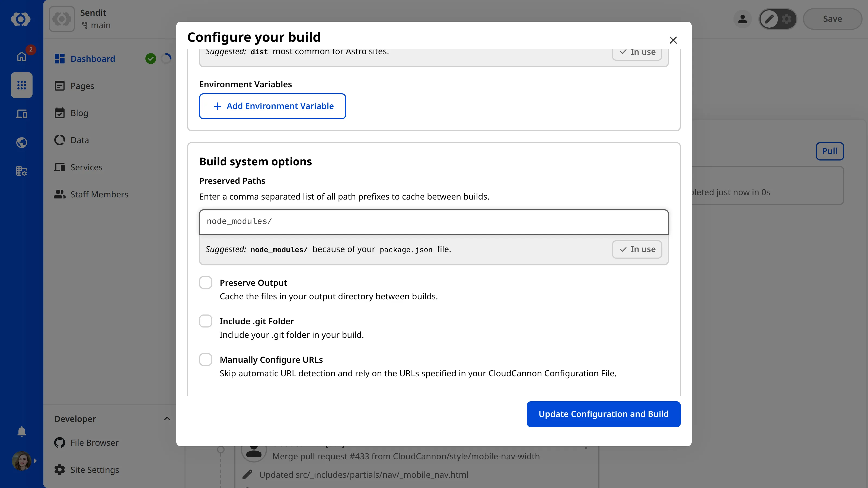Click Add Environment Variable
Viewport: 868px width, 488px height.
point(272,106)
